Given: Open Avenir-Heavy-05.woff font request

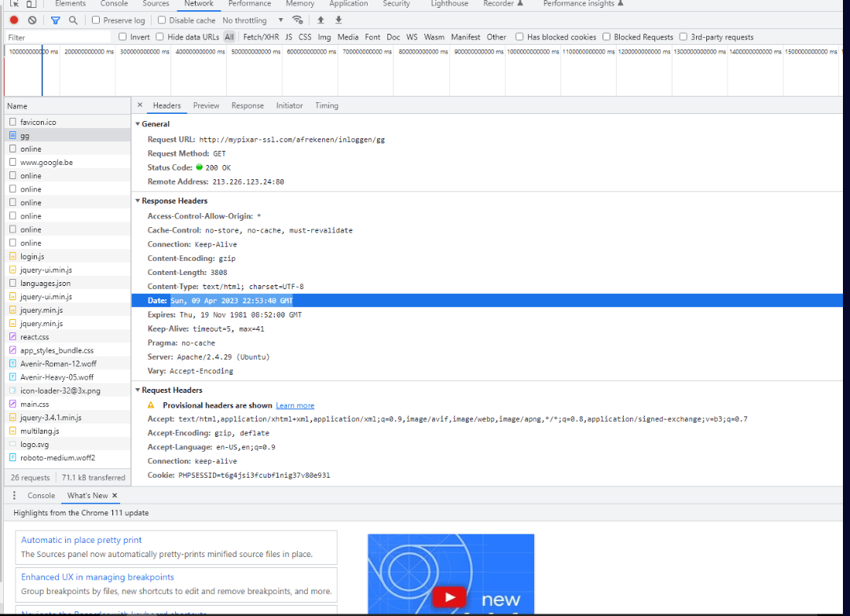Looking at the screenshot, I should pos(68,377).
